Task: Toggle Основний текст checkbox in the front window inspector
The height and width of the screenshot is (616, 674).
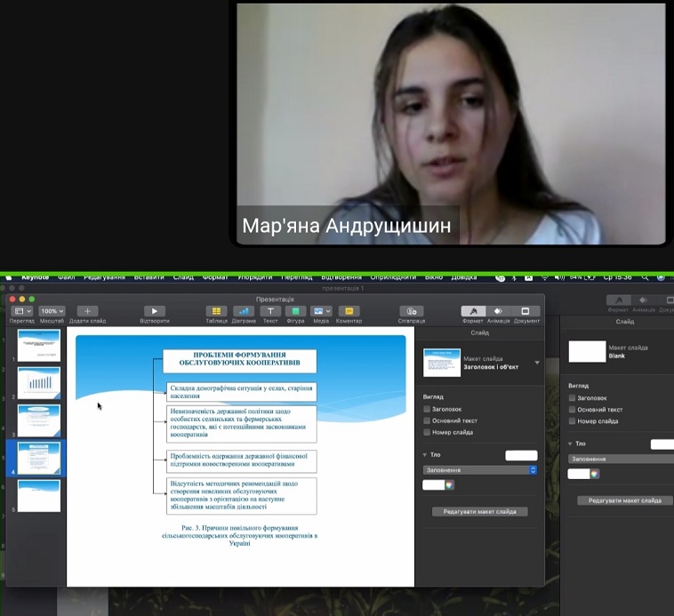Action: pos(427,420)
